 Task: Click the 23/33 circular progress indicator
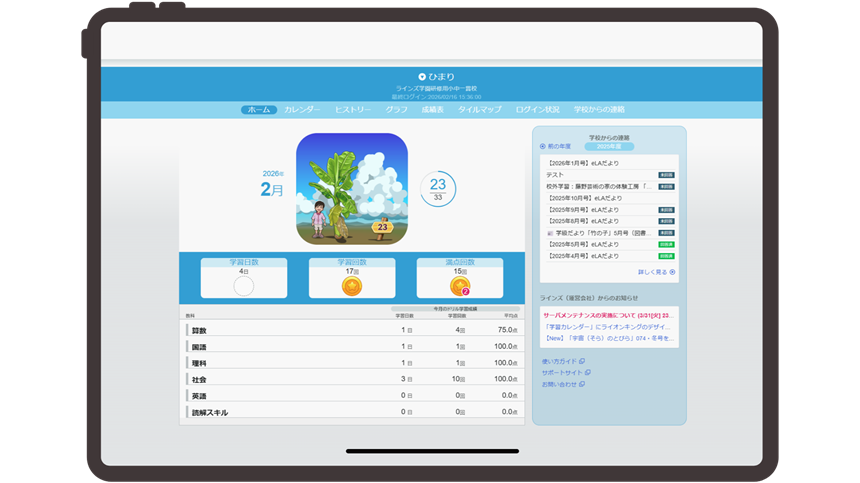coord(438,189)
